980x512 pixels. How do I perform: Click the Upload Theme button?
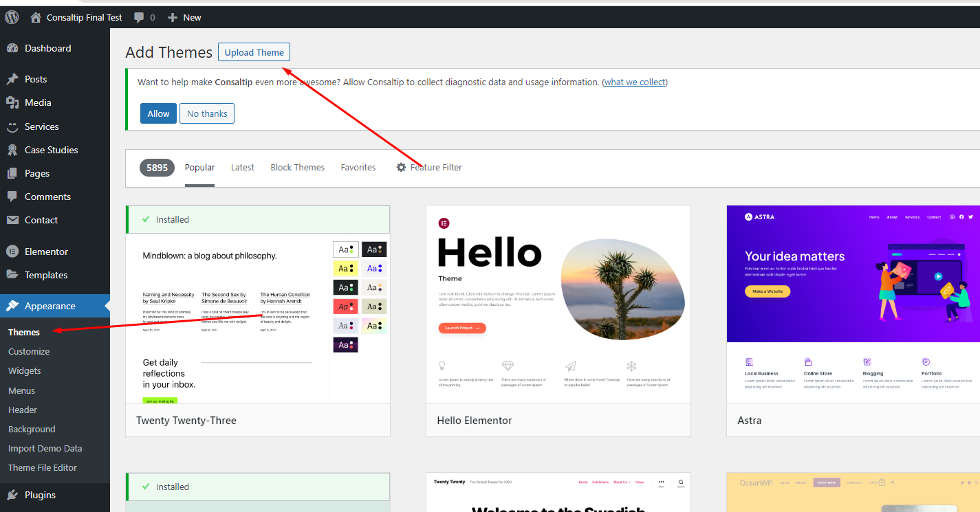tap(254, 52)
